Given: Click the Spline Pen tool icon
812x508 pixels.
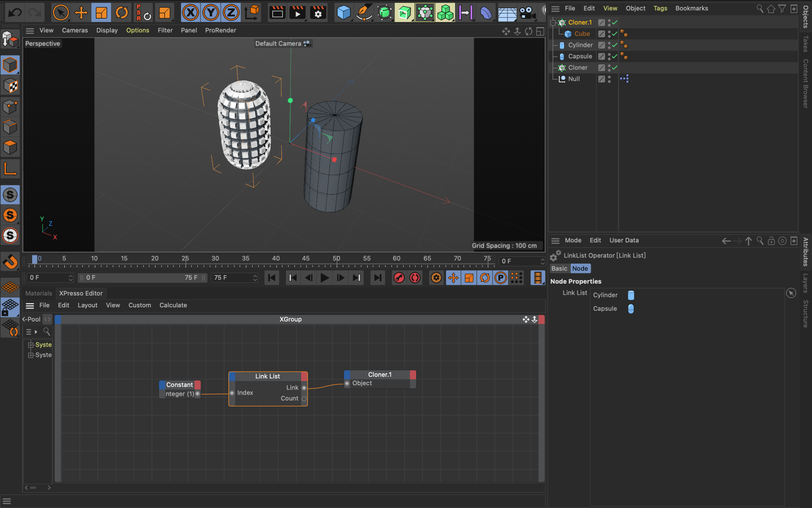Looking at the screenshot, I should pos(364,13).
